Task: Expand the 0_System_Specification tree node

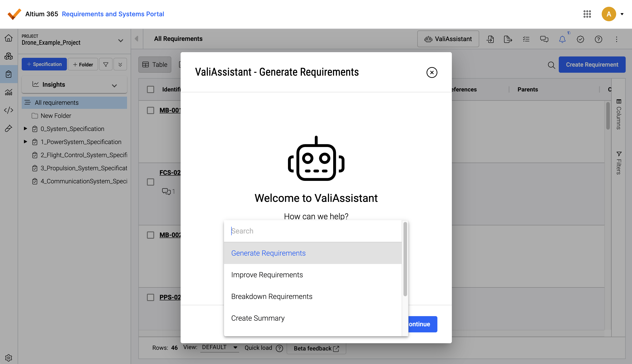Action: pyautogui.click(x=25, y=128)
